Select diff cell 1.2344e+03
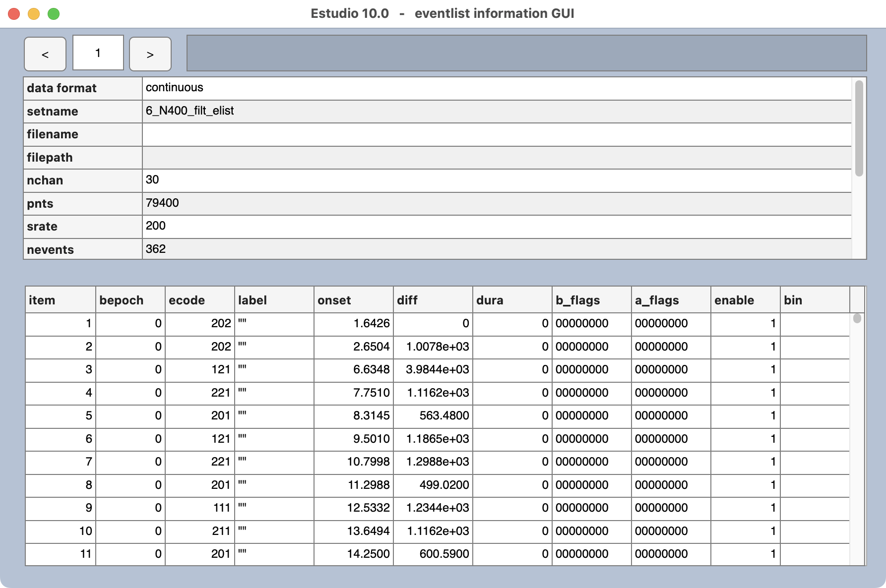 433,509
